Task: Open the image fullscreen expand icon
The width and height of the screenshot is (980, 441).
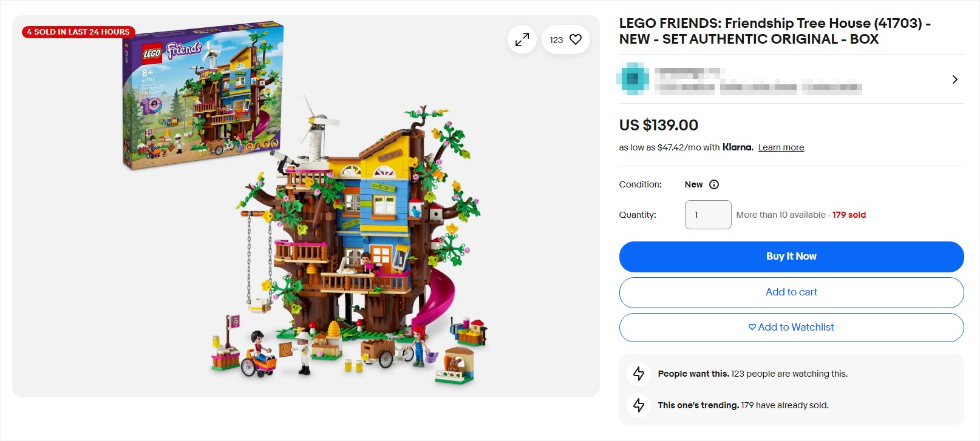Action: (x=521, y=39)
